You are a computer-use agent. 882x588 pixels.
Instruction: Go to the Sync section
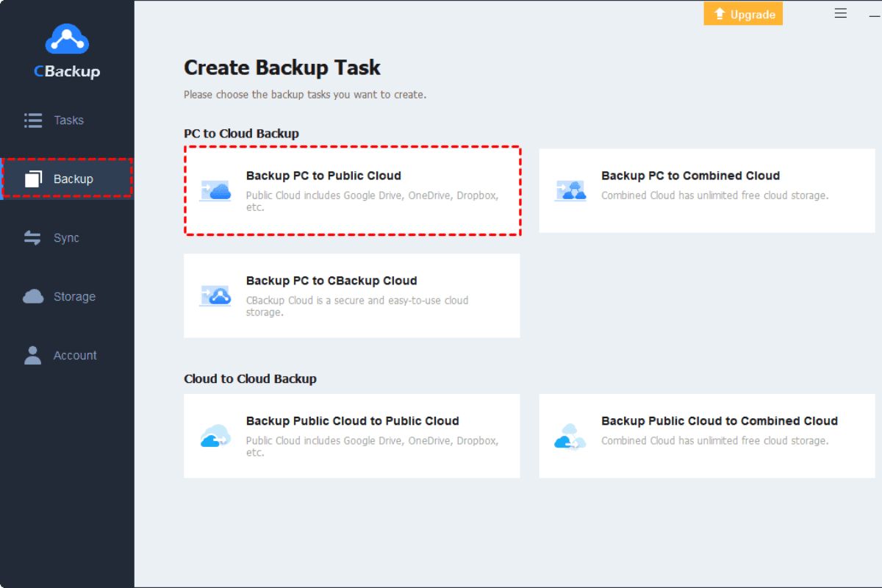pyautogui.click(x=67, y=237)
